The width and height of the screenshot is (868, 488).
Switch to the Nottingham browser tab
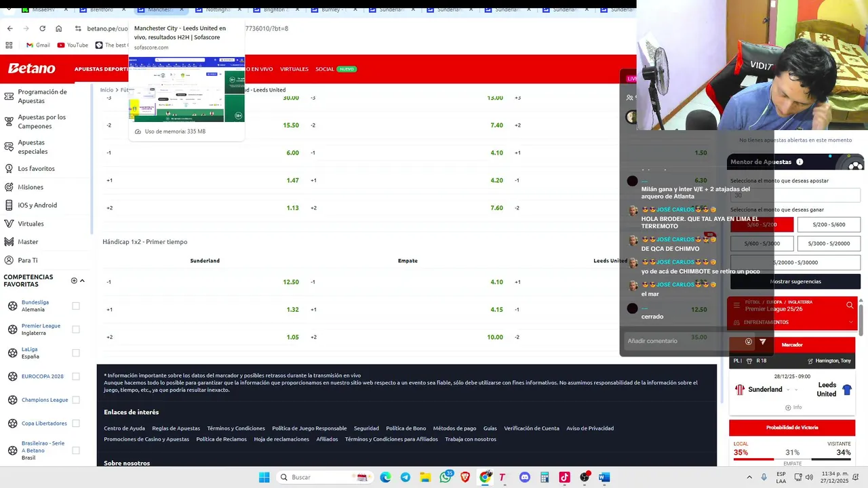[x=217, y=9]
